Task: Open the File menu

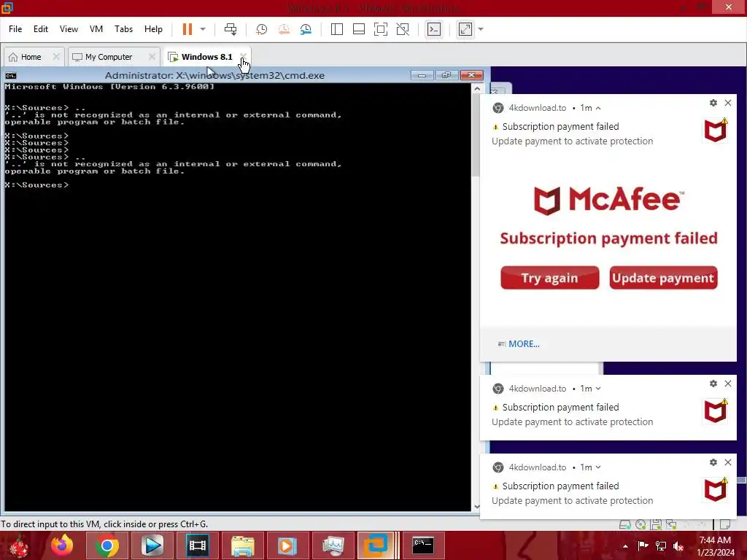Action: point(15,29)
